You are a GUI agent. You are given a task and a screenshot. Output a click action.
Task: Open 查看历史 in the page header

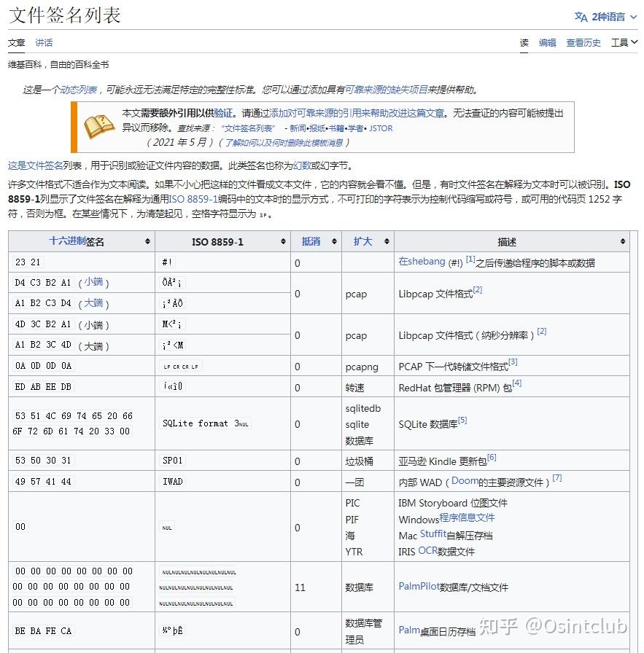pos(583,43)
